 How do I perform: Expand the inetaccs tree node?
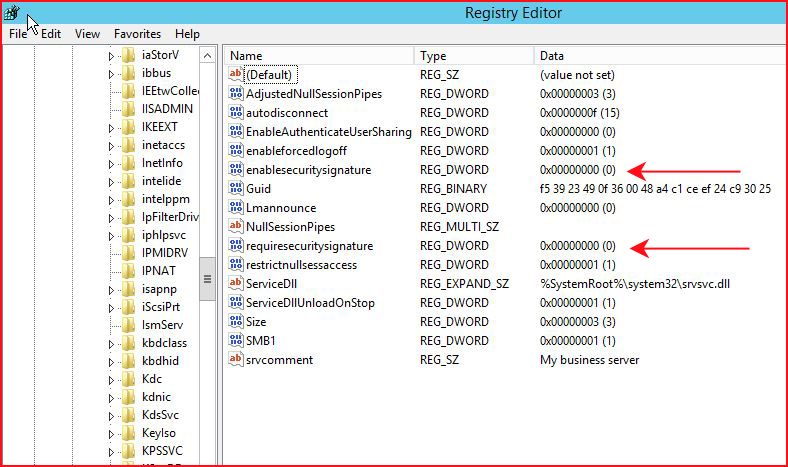click(111, 146)
